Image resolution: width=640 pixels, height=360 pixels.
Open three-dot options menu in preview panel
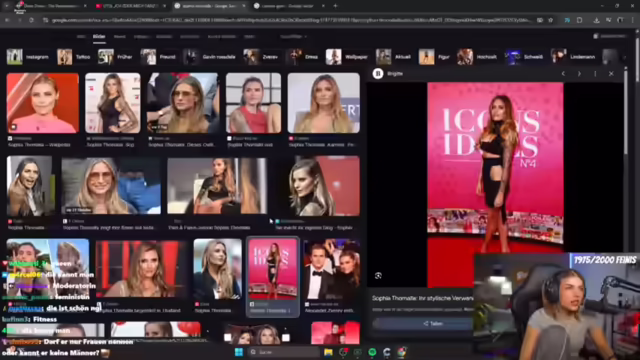pos(595,74)
